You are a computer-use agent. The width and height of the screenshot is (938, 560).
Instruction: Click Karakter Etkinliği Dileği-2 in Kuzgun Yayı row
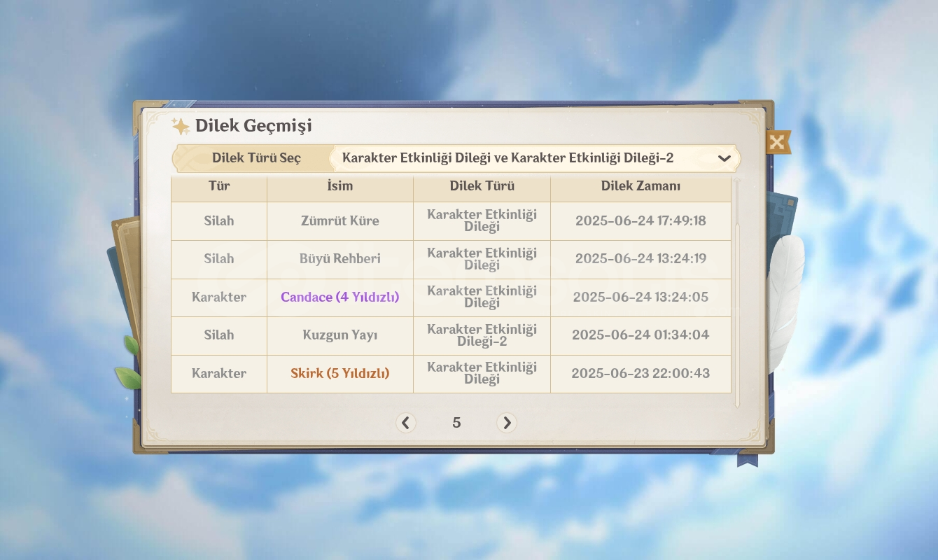[x=482, y=335]
